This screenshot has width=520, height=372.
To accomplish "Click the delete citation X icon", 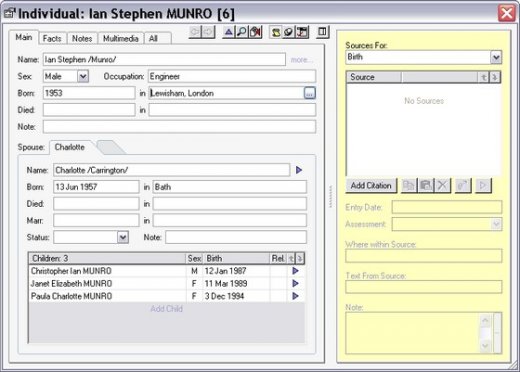I will coord(443,185).
